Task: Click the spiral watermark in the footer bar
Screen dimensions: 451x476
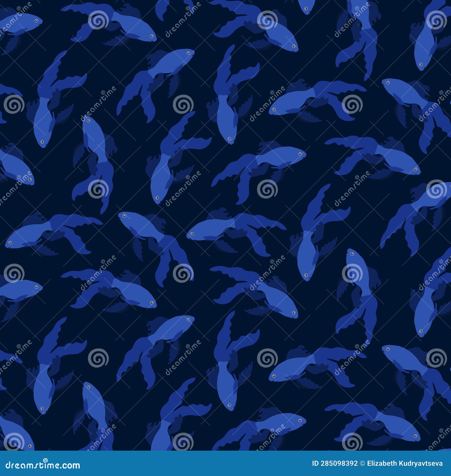Action: [45, 460]
